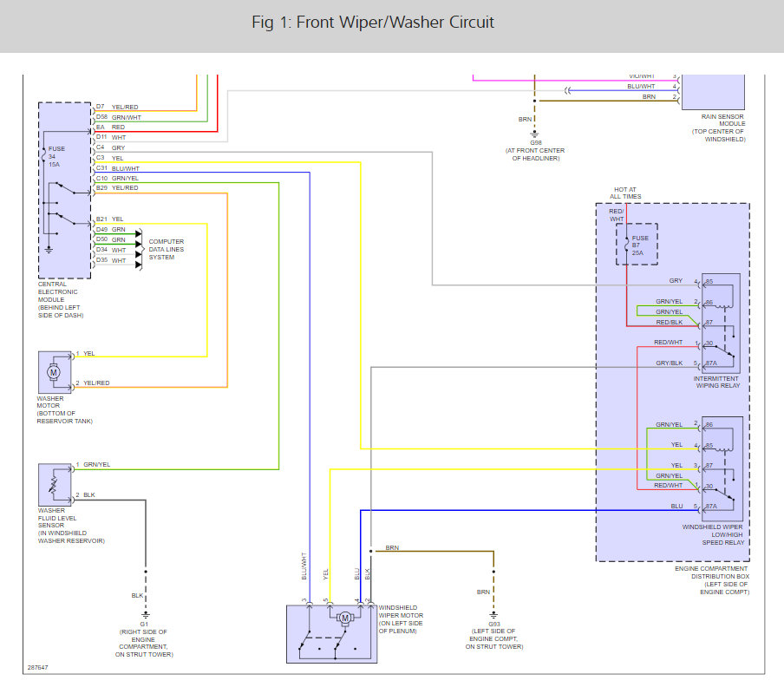This screenshot has height=700, width=784.
Task: Click the Fuse B7 25A box
Action: point(637,244)
